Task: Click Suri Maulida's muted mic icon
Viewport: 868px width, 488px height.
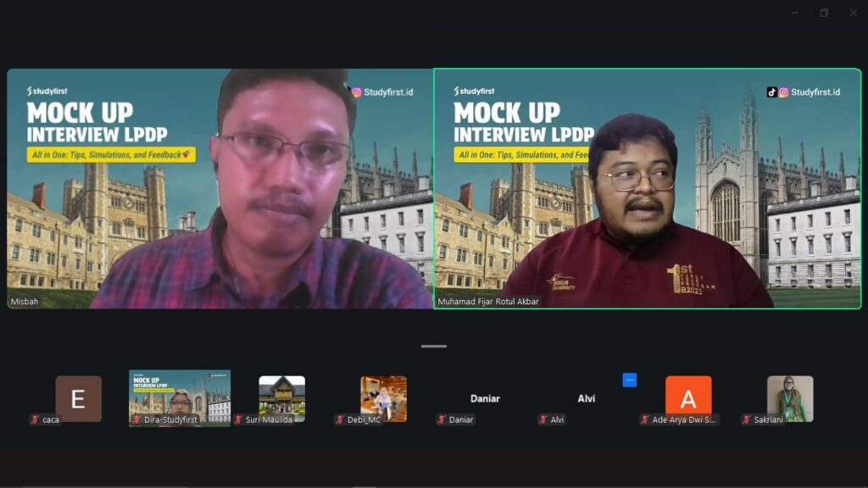Action: [x=238, y=419]
